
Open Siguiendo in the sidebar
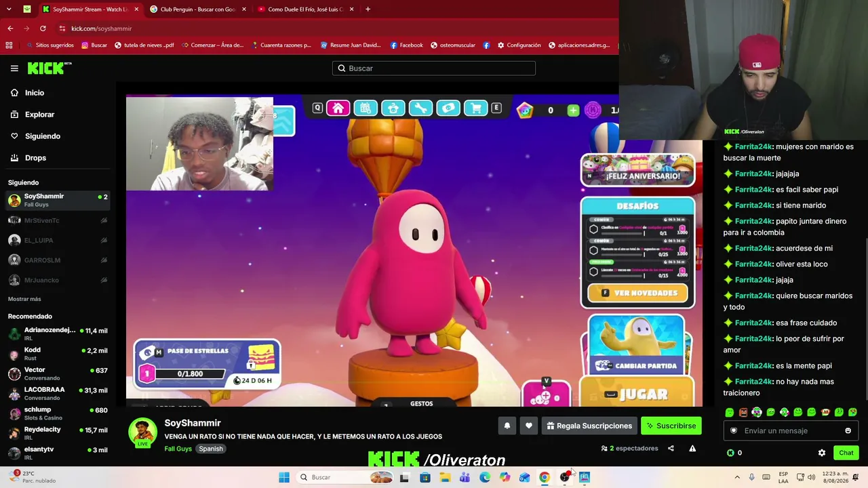click(x=42, y=136)
